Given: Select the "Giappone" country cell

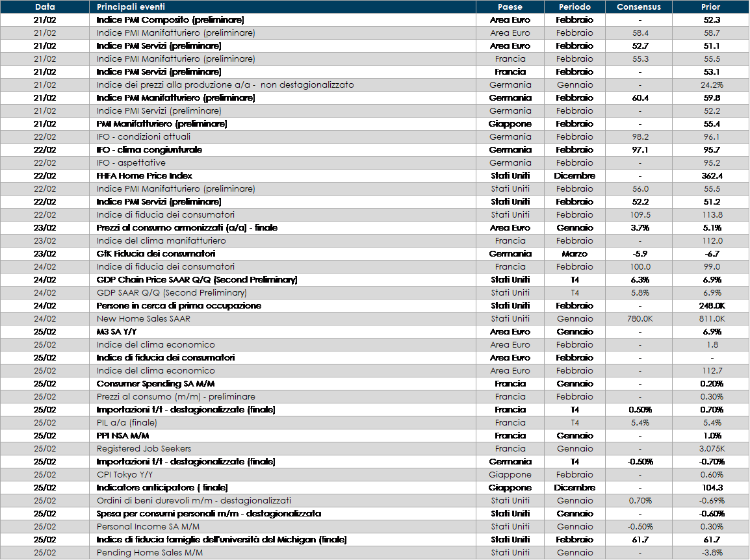Looking at the screenshot, I should pyautogui.click(x=510, y=475).
